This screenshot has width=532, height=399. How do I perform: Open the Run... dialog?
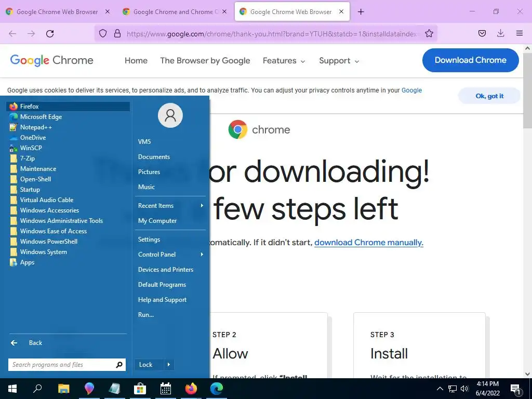tap(170, 314)
